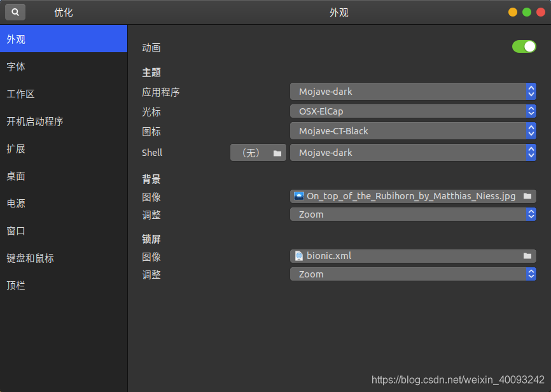Click the Shell (无) file chooser button
This screenshot has width=551, height=392.
pyautogui.click(x=258, y=153)
